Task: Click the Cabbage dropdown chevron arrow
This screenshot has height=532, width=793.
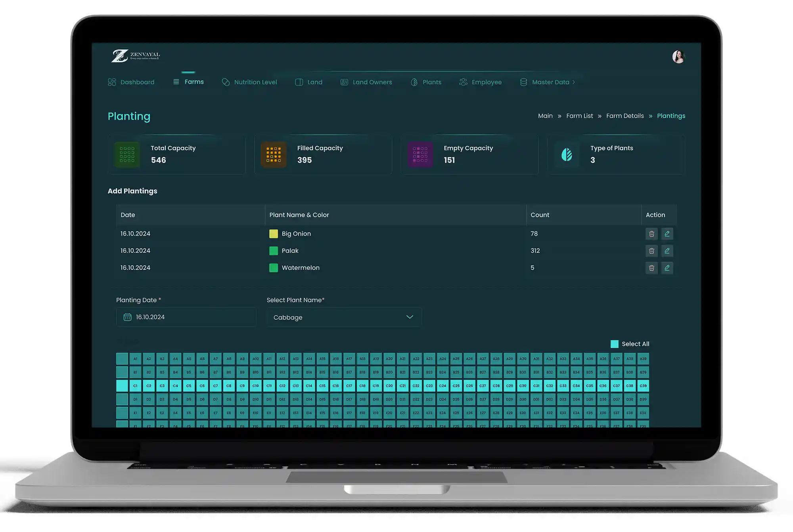Action: point(410,317)
